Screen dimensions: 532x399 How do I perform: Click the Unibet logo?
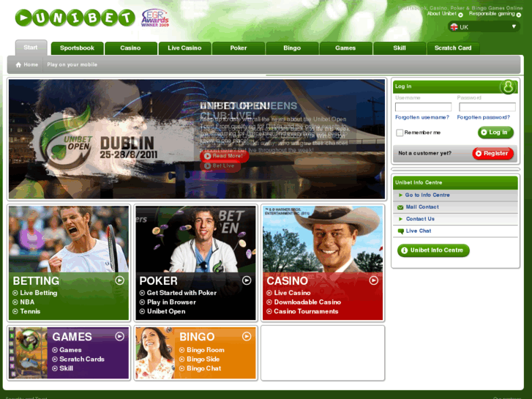(75, 18)
